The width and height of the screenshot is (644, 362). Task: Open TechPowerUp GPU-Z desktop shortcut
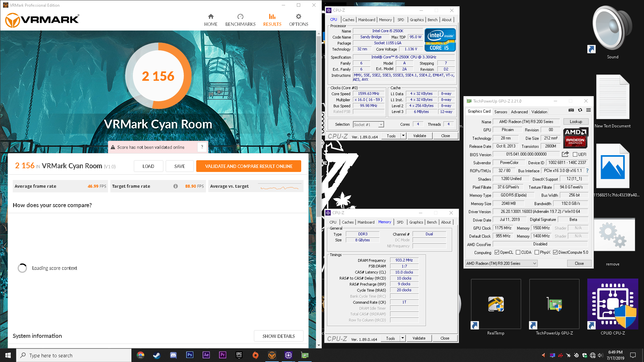(x=554, y=307)
